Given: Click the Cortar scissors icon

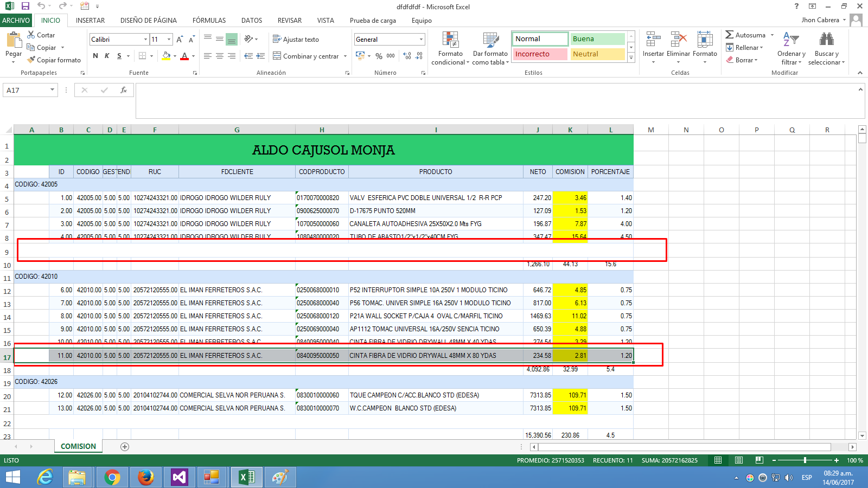Looking at the screenshot, I should [31, 35].
